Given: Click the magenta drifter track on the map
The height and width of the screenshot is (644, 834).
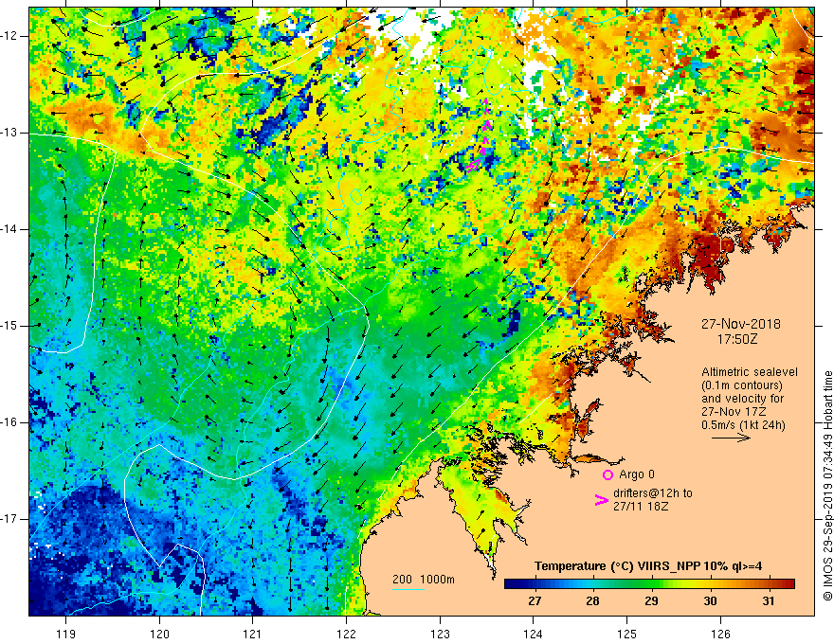Looking at the screenshot, I should [x=480, y=135].
